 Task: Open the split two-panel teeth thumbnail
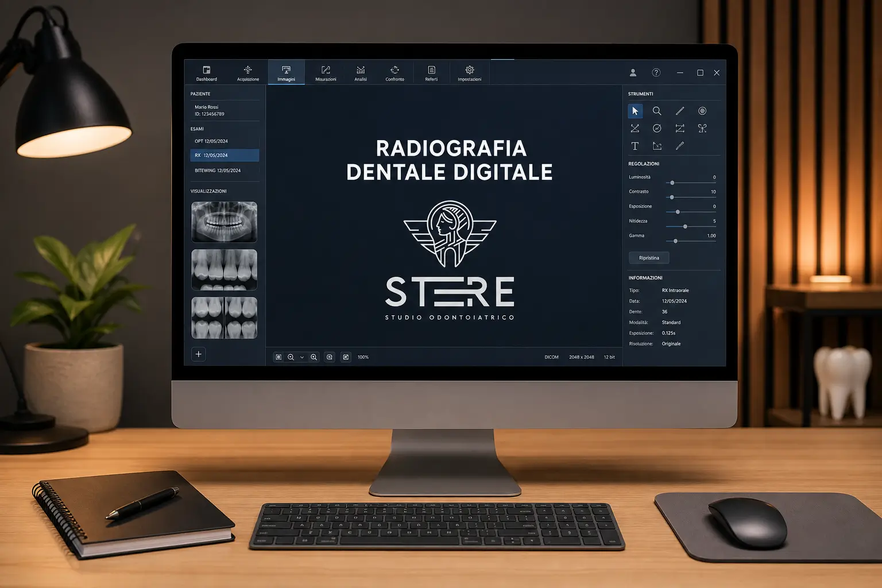coord(224,318)
